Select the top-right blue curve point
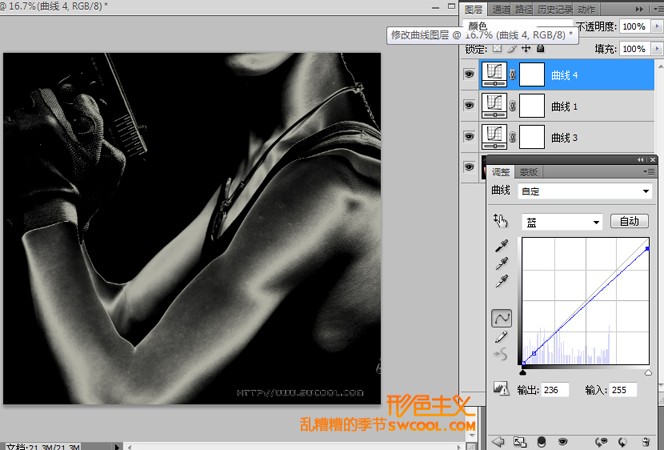664x450 pixels. click(x=647, y=249)
